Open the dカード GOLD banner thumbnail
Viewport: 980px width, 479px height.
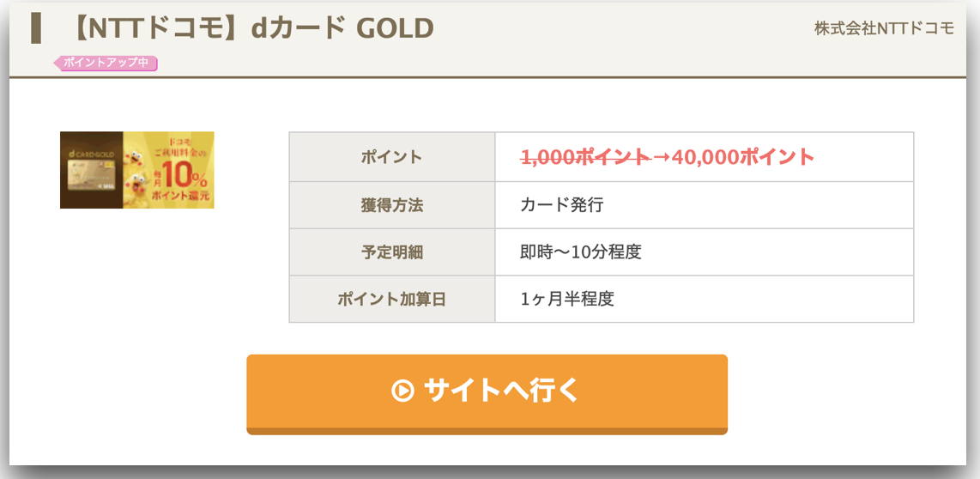coord(137,169)
